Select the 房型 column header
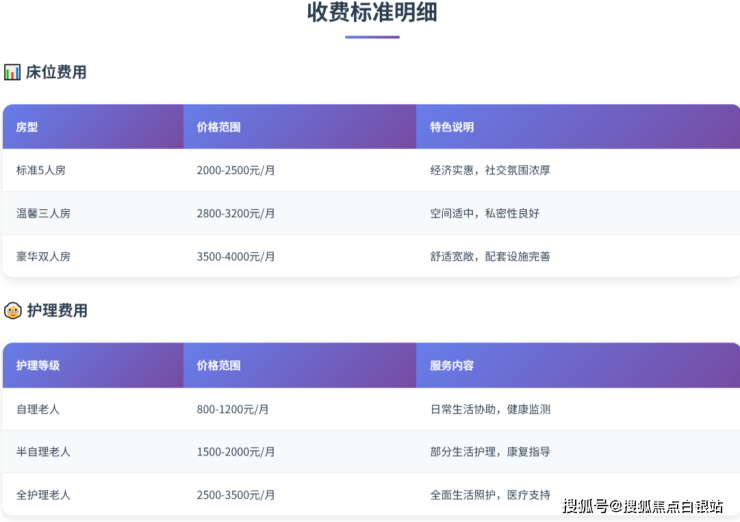 27,127
